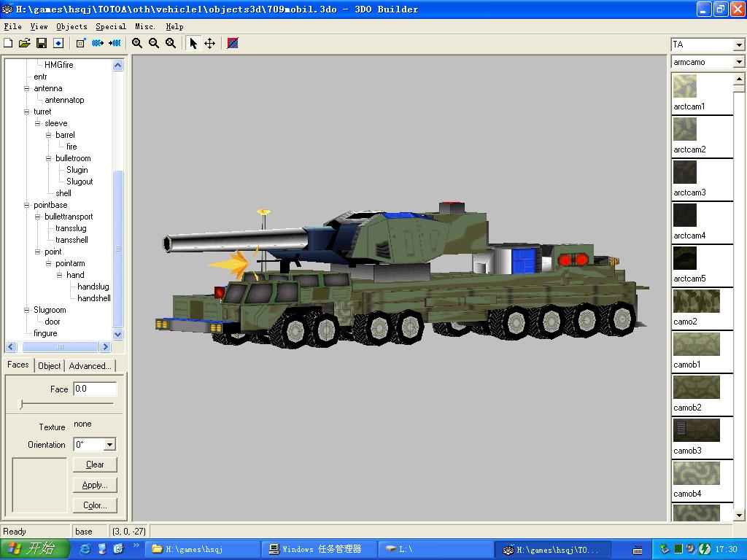
Task: Open the armcamo texture group dropdown
Action: coord(738,62)
